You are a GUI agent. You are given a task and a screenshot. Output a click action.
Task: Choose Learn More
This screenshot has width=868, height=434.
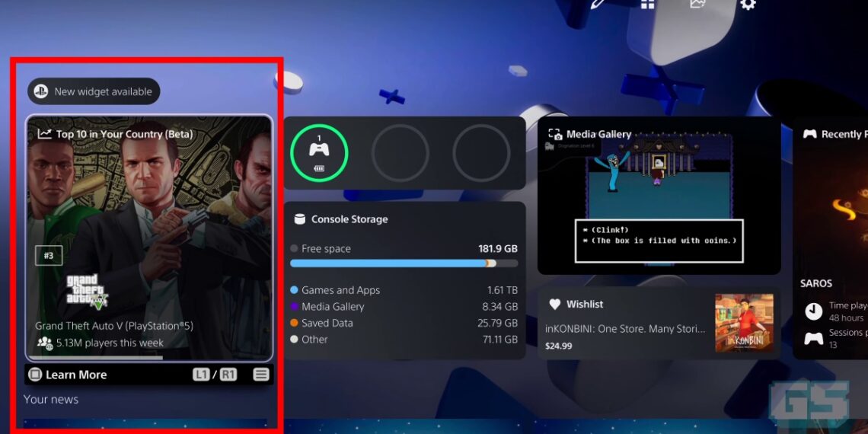pos(76,375)
